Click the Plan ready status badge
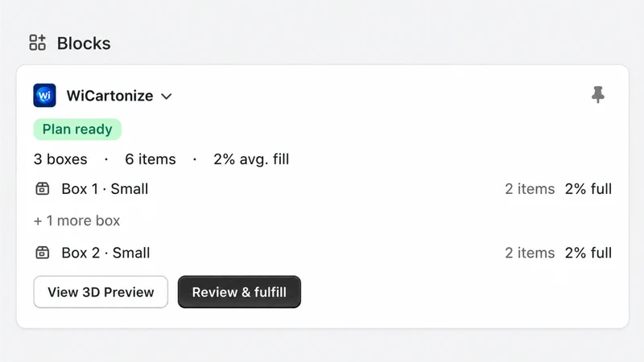The width and height of the screenshot is (644, 362). click(x=77, y=130)
